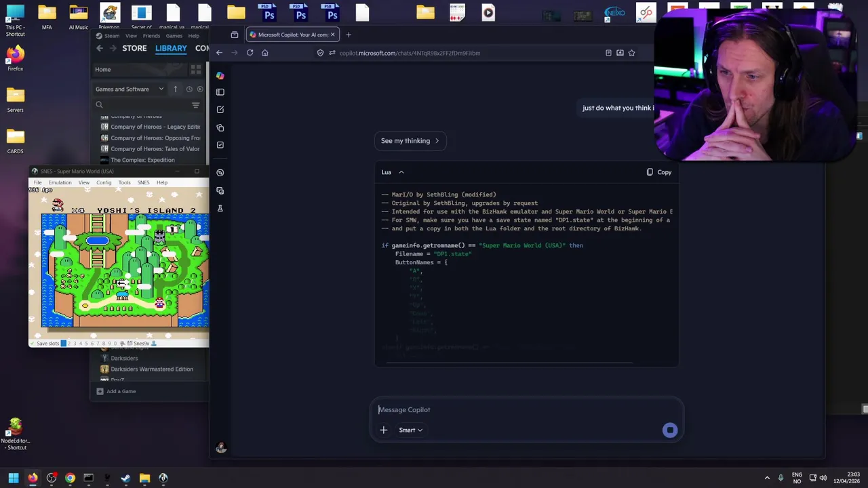This screenshot has width=868, height=488.
Task: Collapse the Lua code block chevron
Action: [x=401, y=172]
